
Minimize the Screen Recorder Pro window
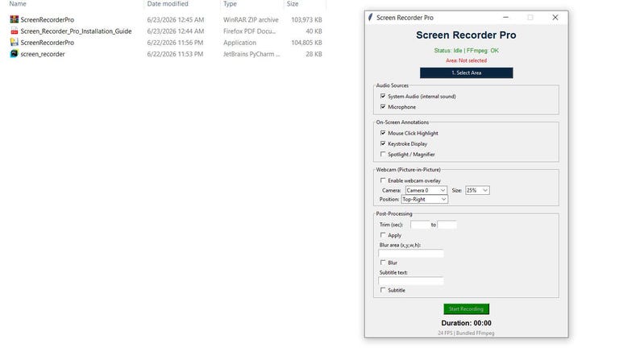[505, 18]
